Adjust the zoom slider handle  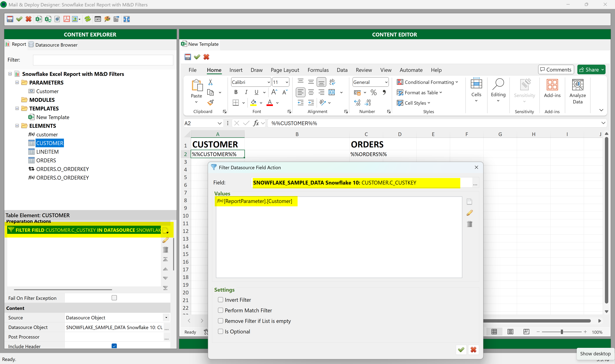(562, 332)
